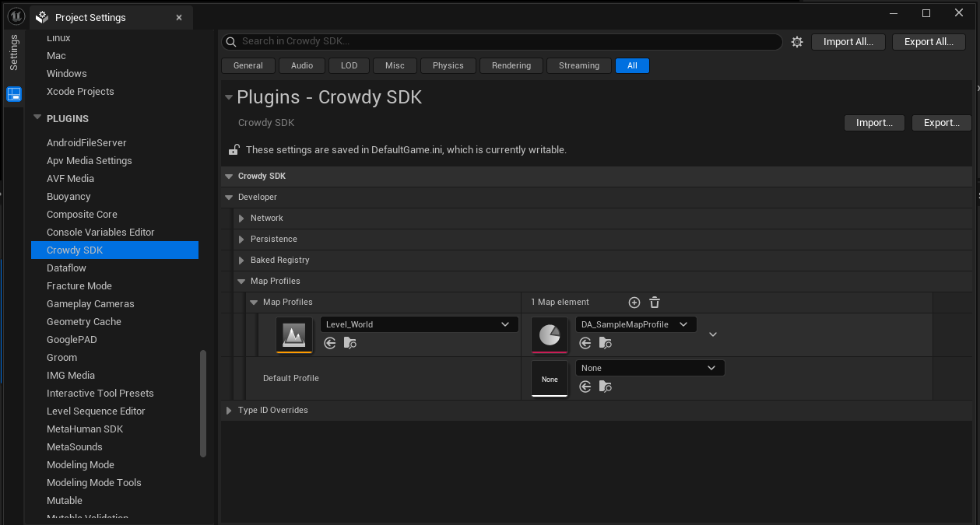
Task: Expand the Network section
Action: tap(241, 219)
